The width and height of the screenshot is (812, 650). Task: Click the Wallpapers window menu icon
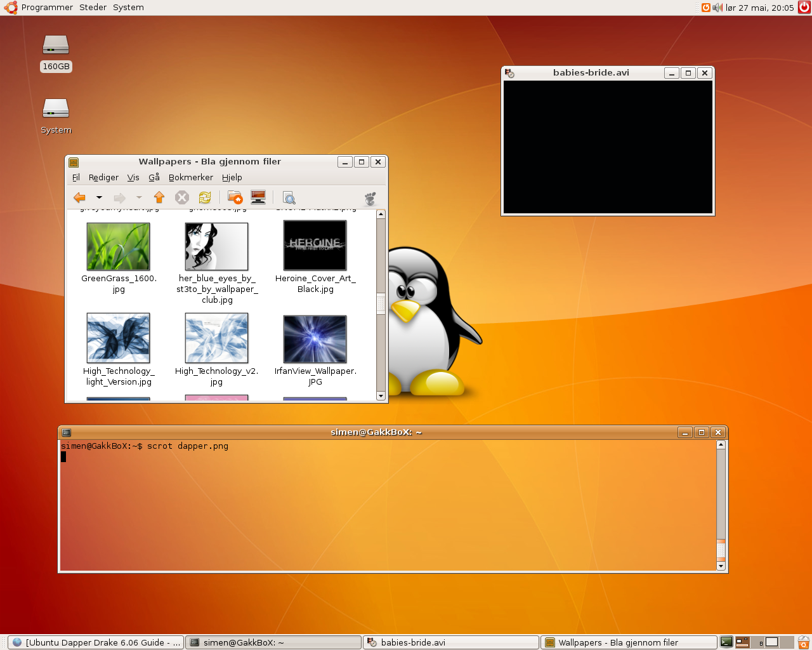74,162
